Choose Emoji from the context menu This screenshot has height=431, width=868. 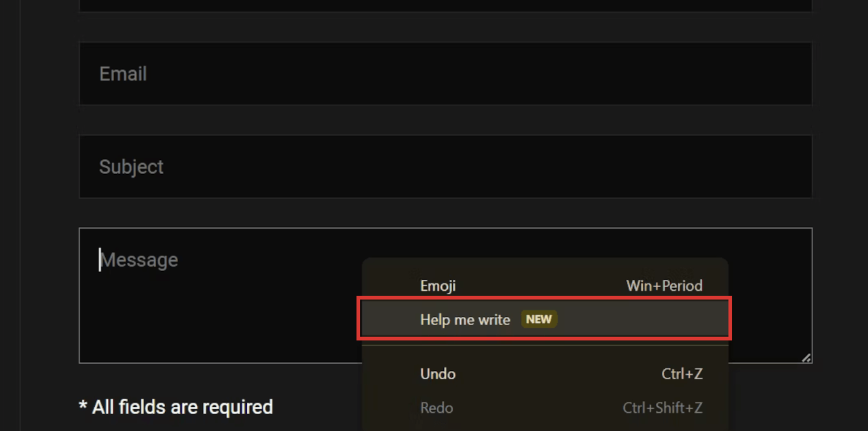click(x=545, y=285)
